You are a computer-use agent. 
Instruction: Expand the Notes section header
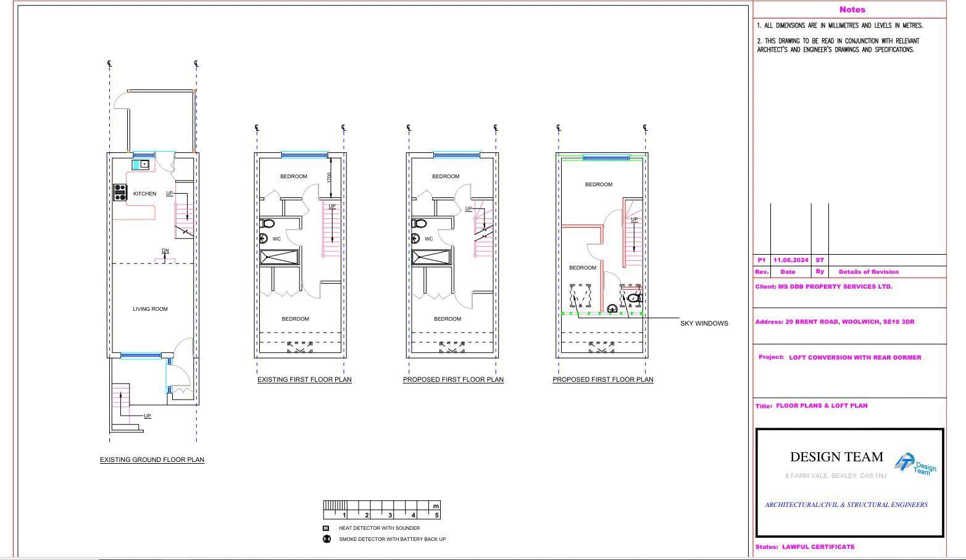pyautogui.click(x=852, y=9)
